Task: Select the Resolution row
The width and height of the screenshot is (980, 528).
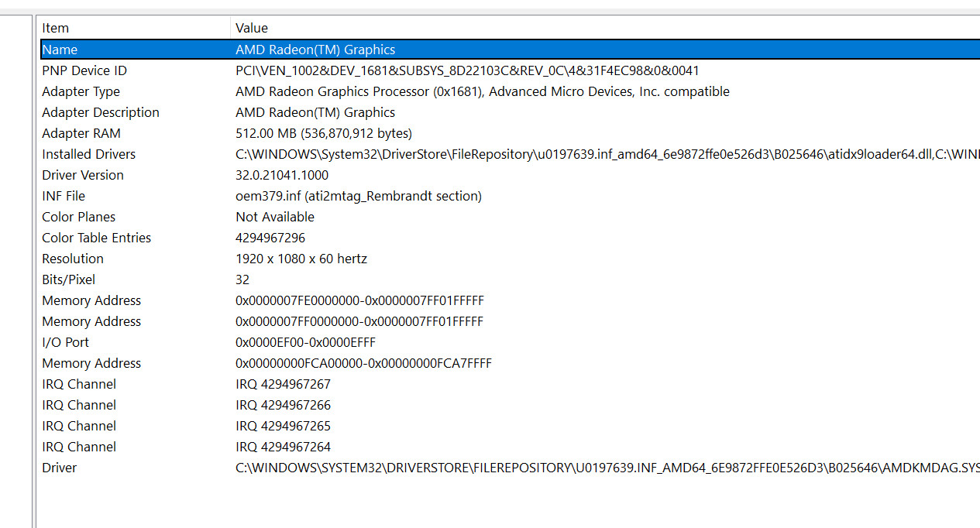Action: (510, 259)
